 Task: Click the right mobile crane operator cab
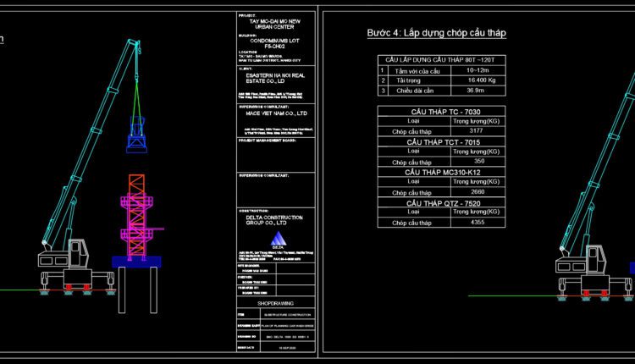click(595, 260)
